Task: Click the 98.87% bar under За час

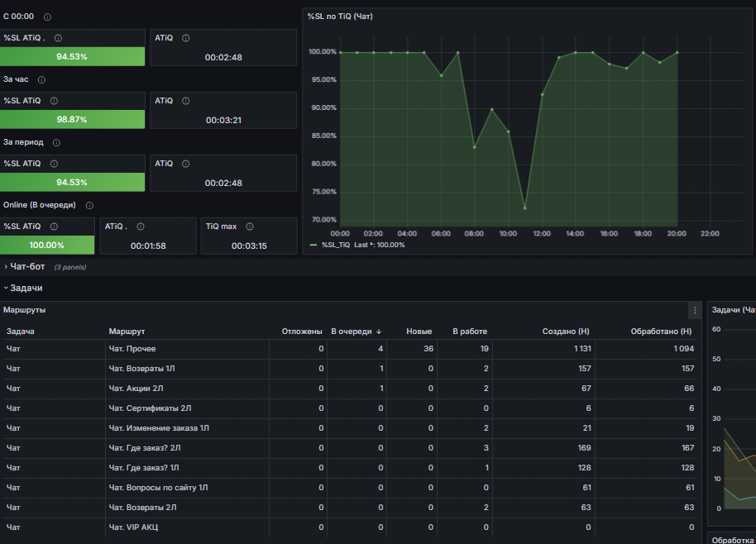Action: point(72,120)
